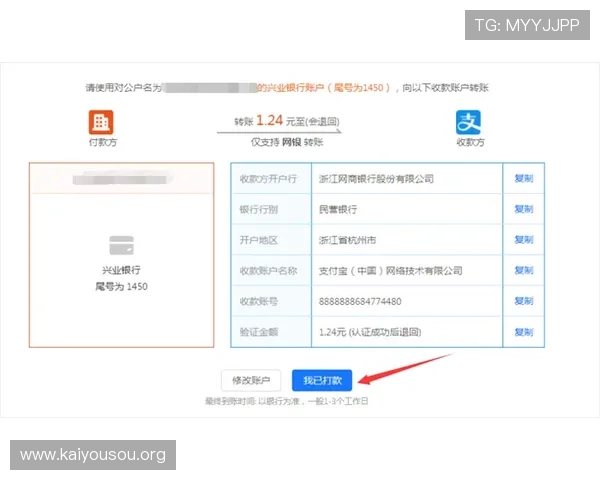
Task: Click the gray bank card icon
Action: coord(121,245)
